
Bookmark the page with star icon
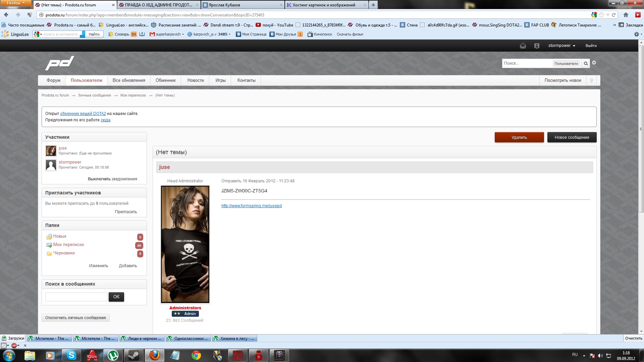601,15
